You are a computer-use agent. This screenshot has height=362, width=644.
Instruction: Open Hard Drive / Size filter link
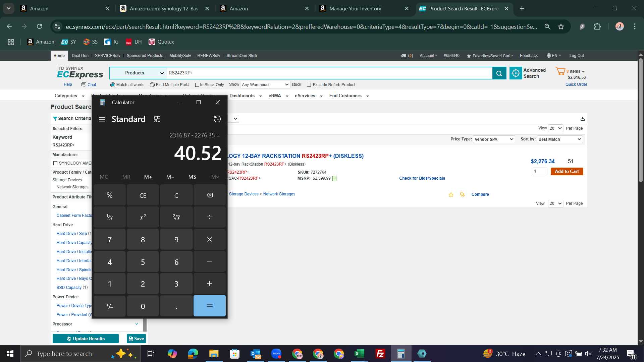coord(71,234)
